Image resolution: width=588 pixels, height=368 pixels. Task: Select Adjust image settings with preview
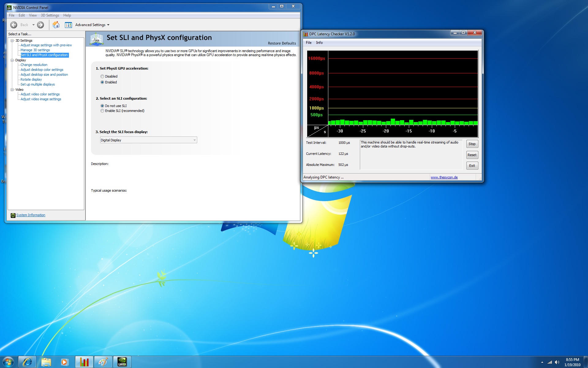click(46, 45)
